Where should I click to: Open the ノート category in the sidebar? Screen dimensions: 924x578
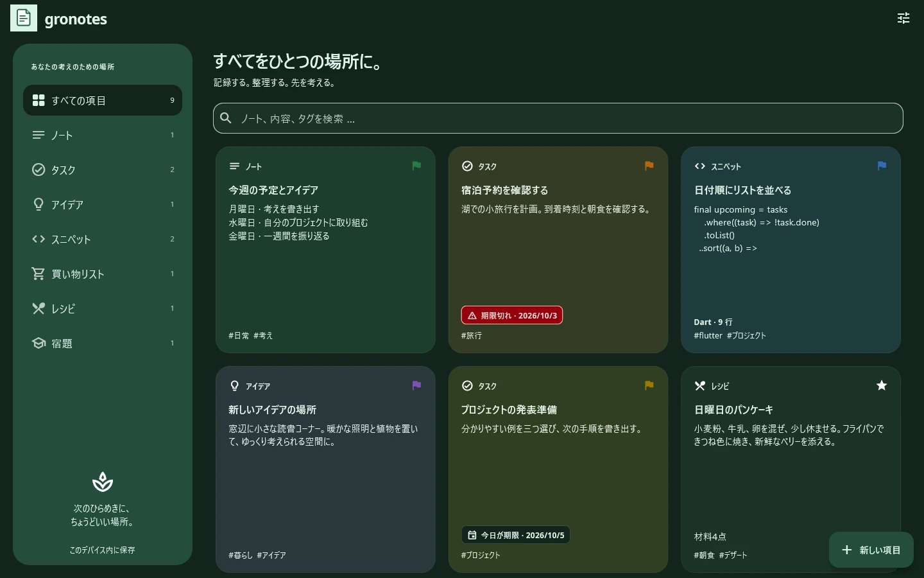[103, 135]
